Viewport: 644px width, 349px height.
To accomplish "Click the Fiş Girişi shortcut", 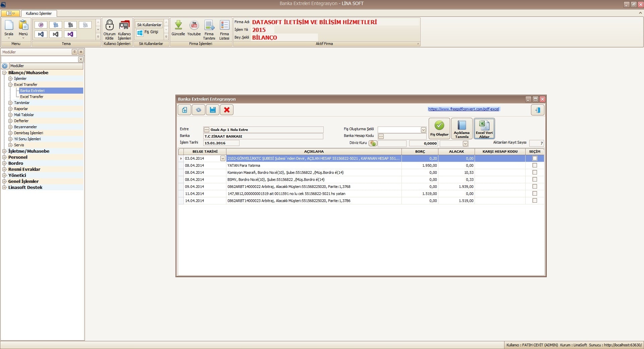I will pos(148,32).
